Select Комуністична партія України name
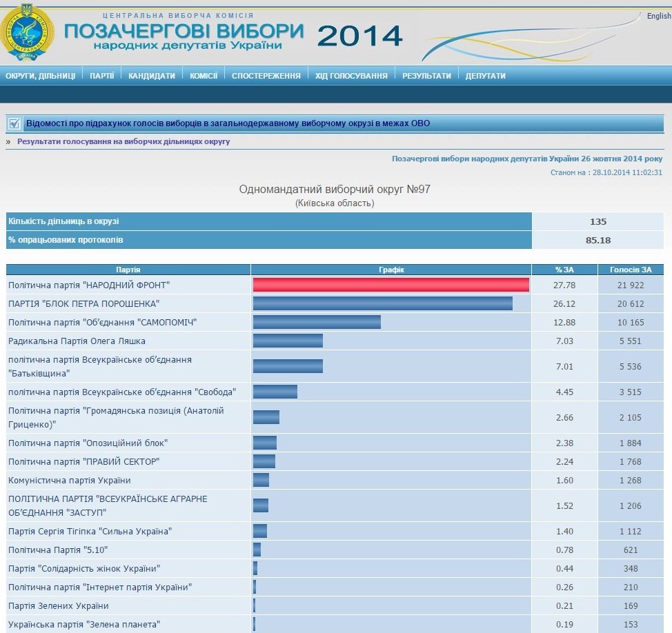The width and height of the screenshot is (672, 633). pos(70,480)
